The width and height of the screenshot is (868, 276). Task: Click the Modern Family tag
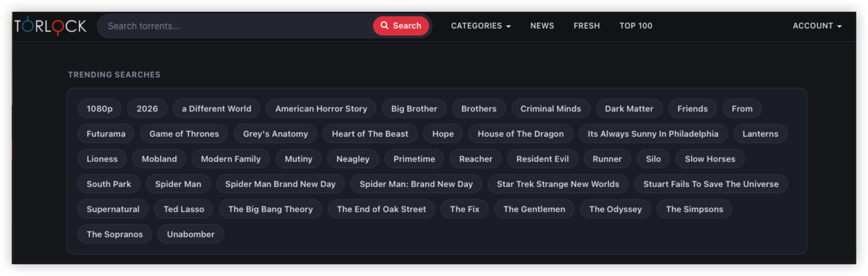click(231, 159)
